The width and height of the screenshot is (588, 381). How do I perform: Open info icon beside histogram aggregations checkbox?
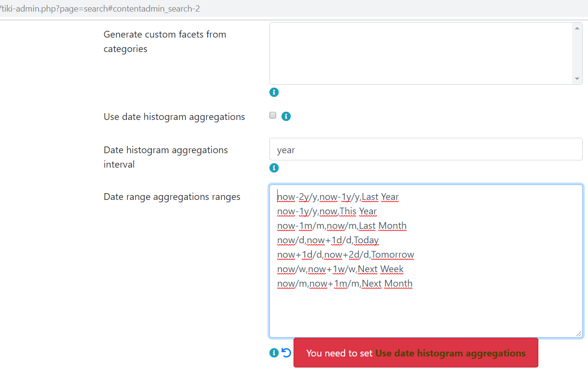tap(286, 116)
